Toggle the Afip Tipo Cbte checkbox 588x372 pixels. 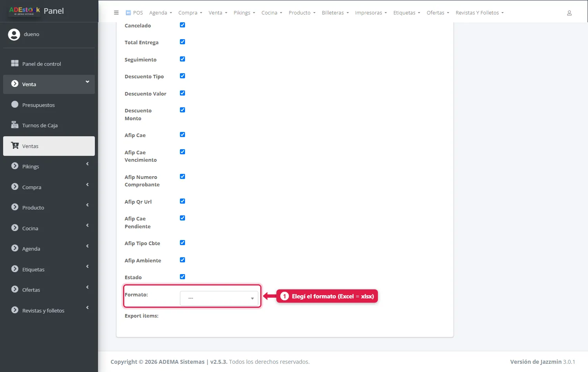coord(182,243)
